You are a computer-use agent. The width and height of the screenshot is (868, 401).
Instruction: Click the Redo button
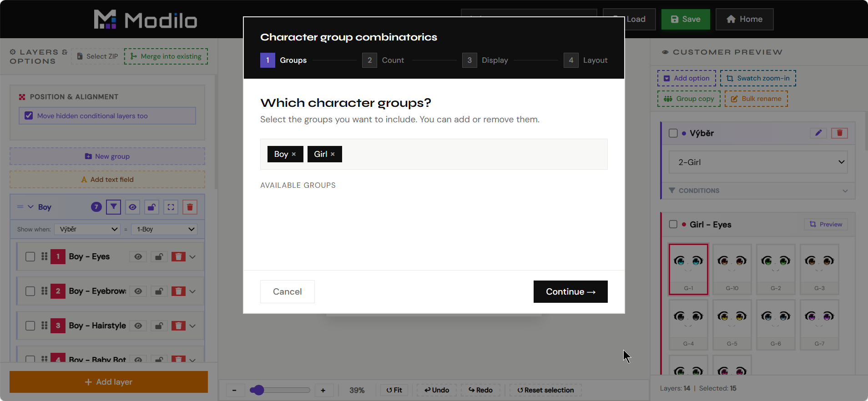click(480, 390)
